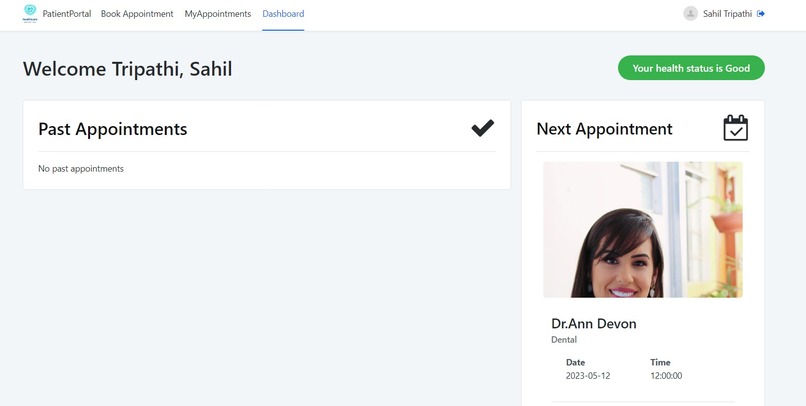Click the Sahil Tripathi username
Screen dimensions: 806x406
click(x=727, y=14)
